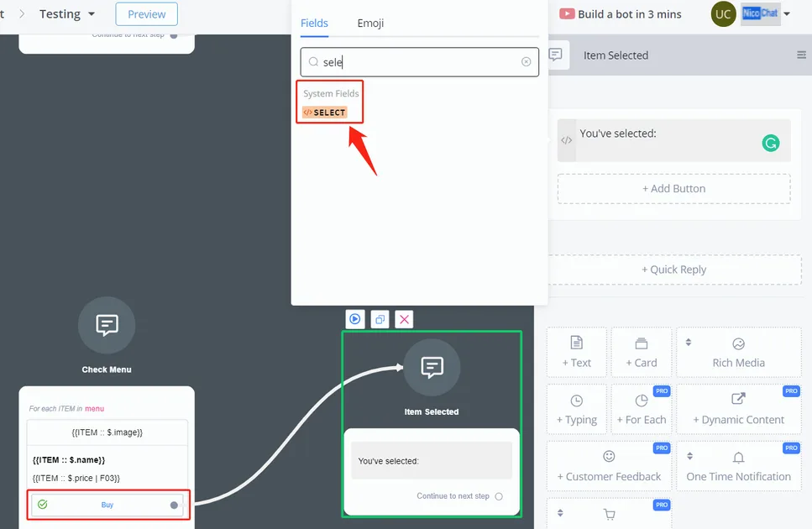The height and width of the screenshot is (529, 812).
Task: Duplicate the Item Selected node
Action: [380, 319]
